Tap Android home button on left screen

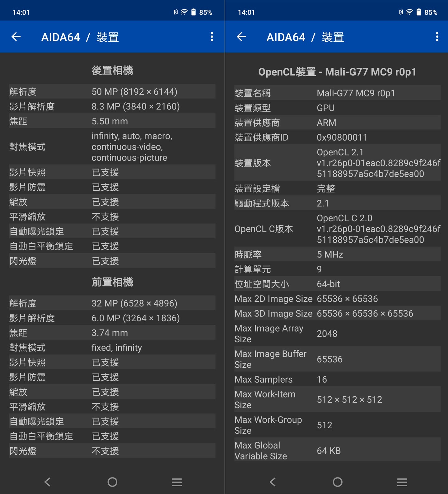pos(112,482)
